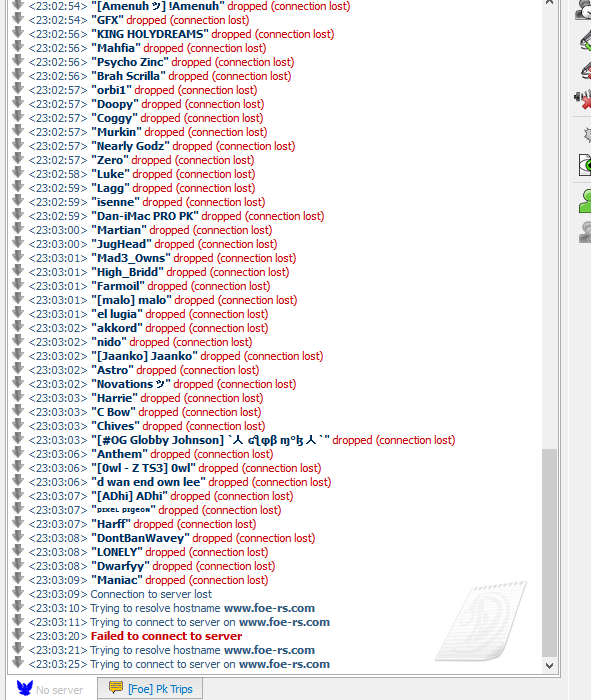Click the username "Harff"
Image resolution: width=591 pixels, height=700 pixels.
111,524
